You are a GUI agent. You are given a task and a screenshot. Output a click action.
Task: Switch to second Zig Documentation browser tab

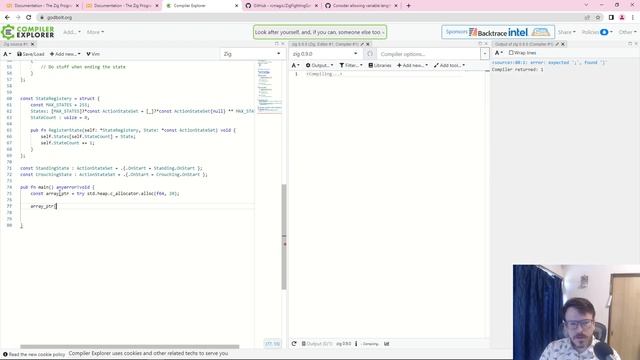122,6
